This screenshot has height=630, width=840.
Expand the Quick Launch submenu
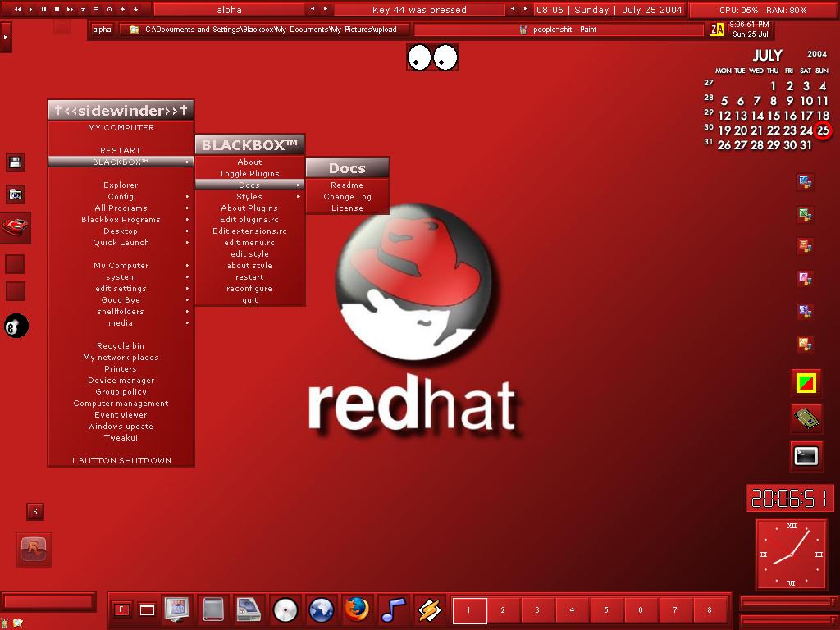pyautogui.click(x=121, y=243)
